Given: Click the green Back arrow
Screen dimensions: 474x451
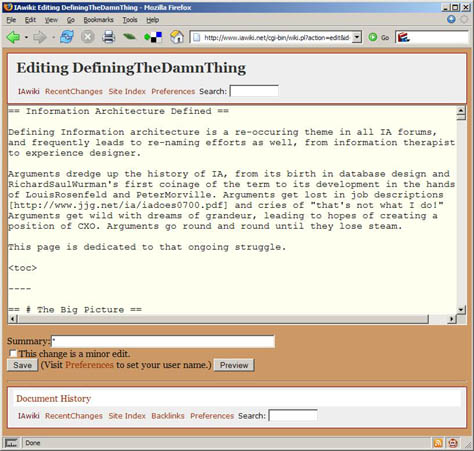Looking at the screenshot, I should coord(13,37).
